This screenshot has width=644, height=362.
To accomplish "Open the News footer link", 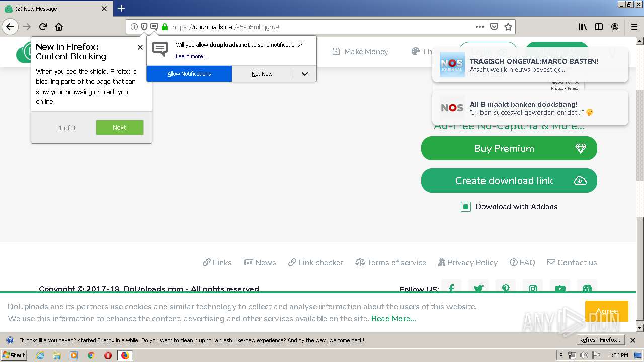I will pyautogui.click(x=260, y=262).
